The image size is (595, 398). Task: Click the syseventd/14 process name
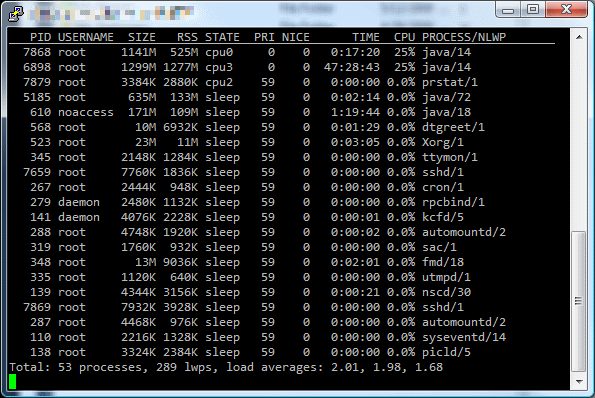[x=464, y=337]
